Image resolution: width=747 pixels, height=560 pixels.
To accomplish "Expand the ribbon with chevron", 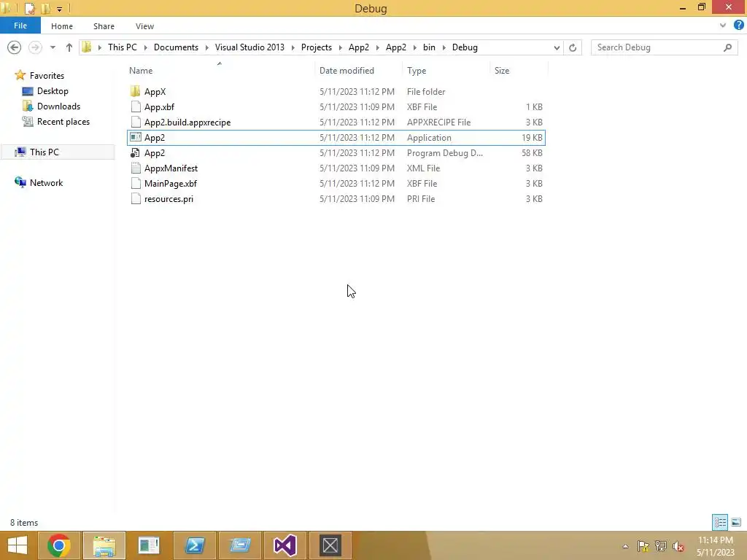I will pos(723,26).
